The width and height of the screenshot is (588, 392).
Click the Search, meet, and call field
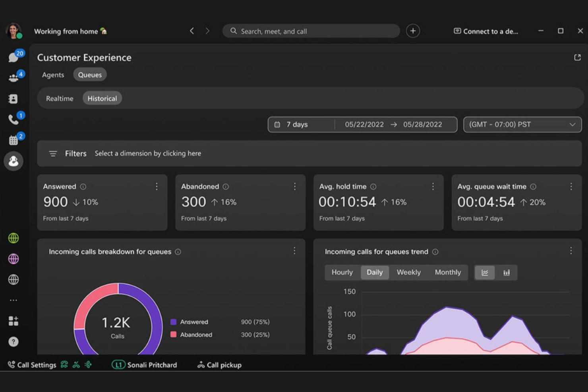click(x=311, y=31)
